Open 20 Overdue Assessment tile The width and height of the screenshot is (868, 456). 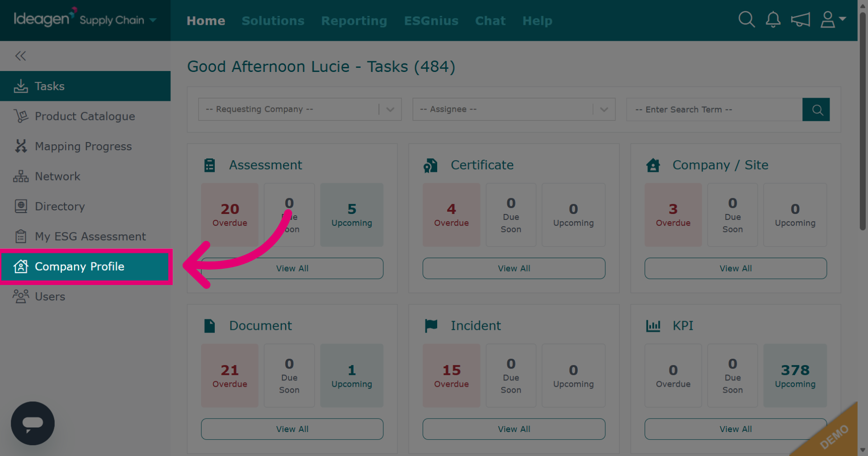pos(230,215)
